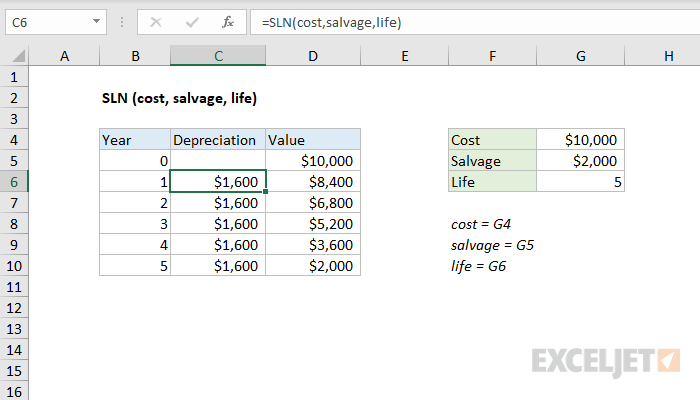Screen dimensions: 700x400
Task: Expand the Name Box dropdown arrow
Action: point(96,21)
